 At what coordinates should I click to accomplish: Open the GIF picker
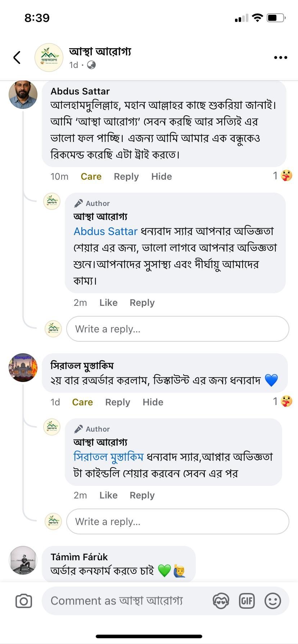click(x=247, y=601)
